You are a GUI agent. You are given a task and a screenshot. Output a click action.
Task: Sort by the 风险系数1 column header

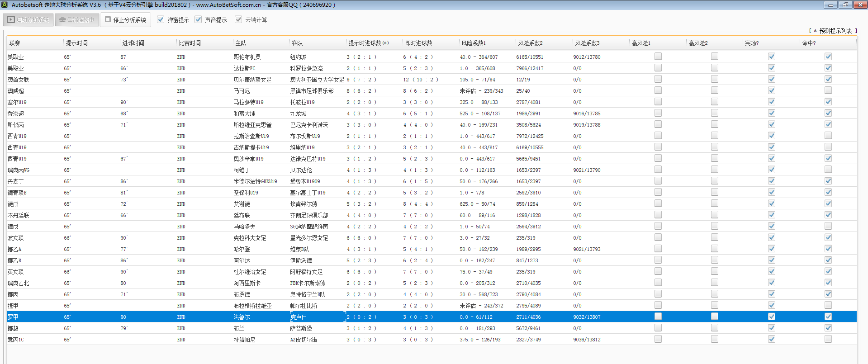coord(473,43)
